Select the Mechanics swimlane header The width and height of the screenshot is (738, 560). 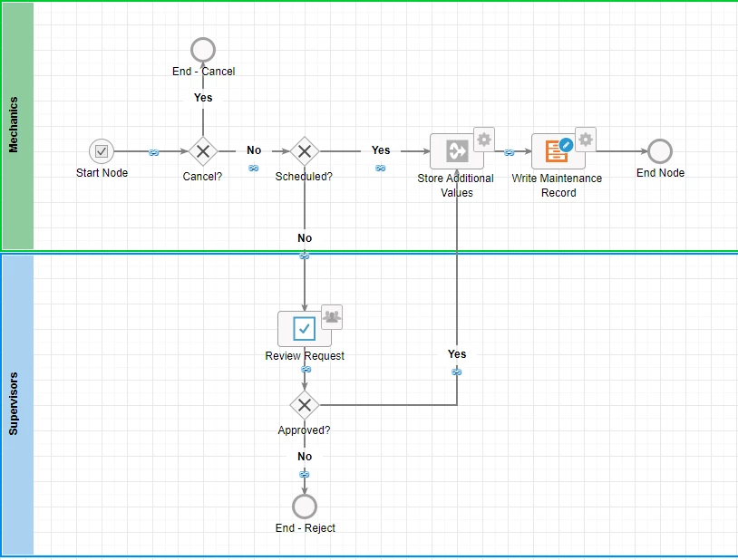[18, 125]
